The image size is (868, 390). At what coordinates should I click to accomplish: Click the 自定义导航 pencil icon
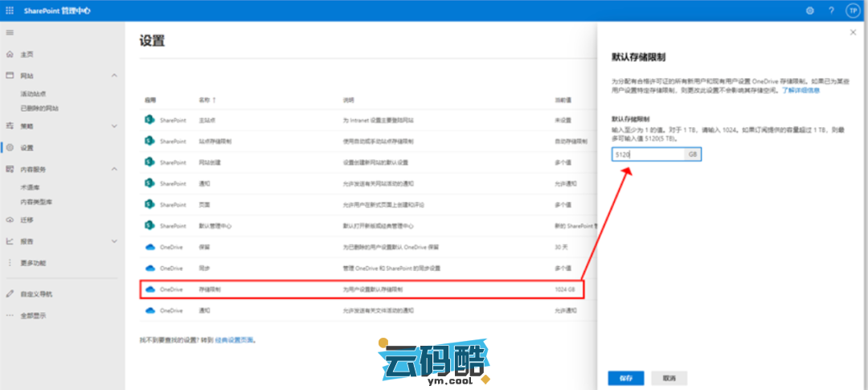click(x=10, y=294)
